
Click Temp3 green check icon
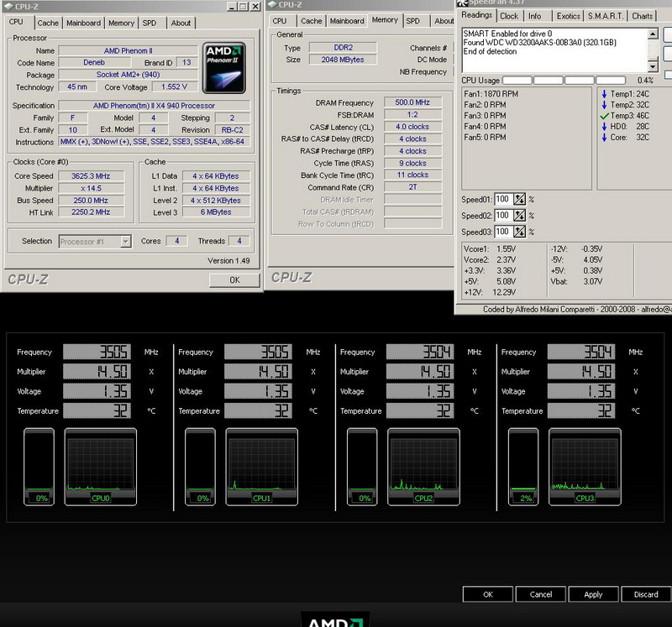click(604, 116)
